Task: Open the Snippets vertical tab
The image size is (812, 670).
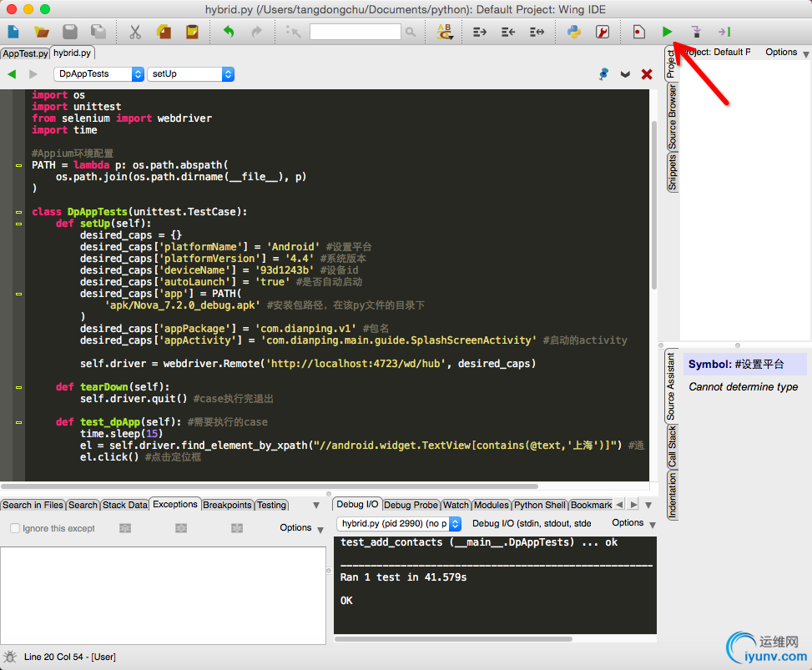Action: (x=672, y=173)
